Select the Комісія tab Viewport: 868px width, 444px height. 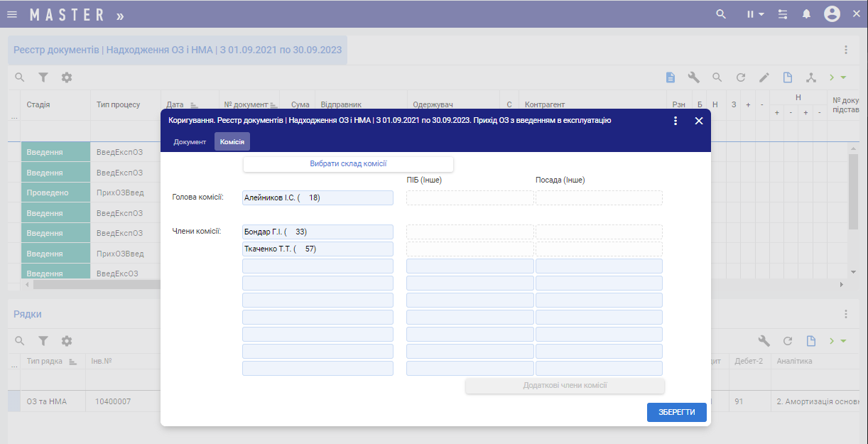[x=232, y=142]
